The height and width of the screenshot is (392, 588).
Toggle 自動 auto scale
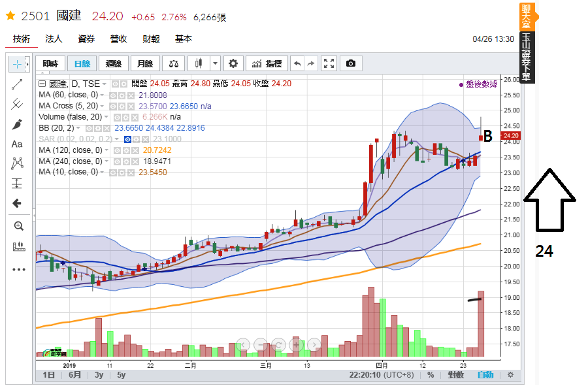485,375
